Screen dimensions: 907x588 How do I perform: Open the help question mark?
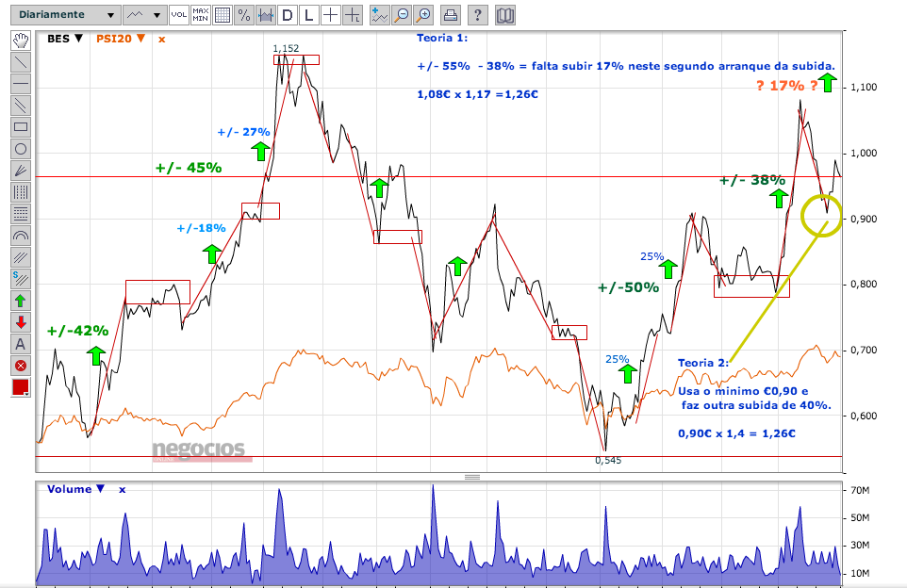tap(478, 15)
